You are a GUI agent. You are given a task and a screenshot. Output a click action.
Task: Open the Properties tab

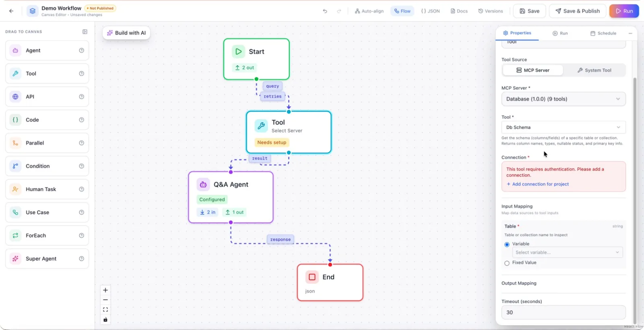click(x=517, y=33)
